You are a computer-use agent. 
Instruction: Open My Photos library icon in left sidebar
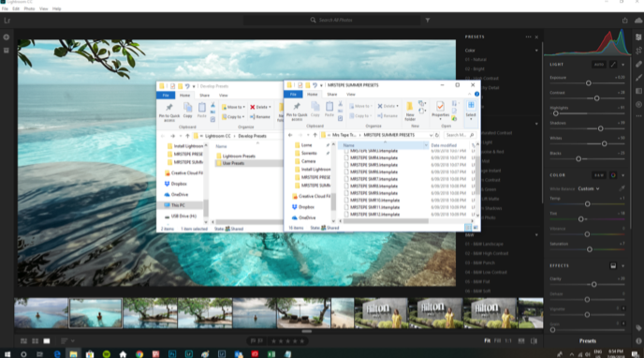click(x=7, y=51)
